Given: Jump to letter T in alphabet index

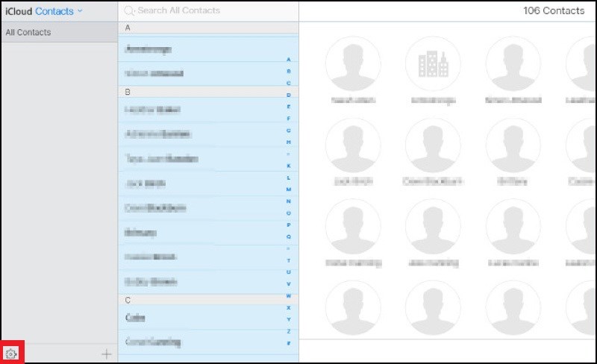Looking at the screenshot, I should coord(289,260).
